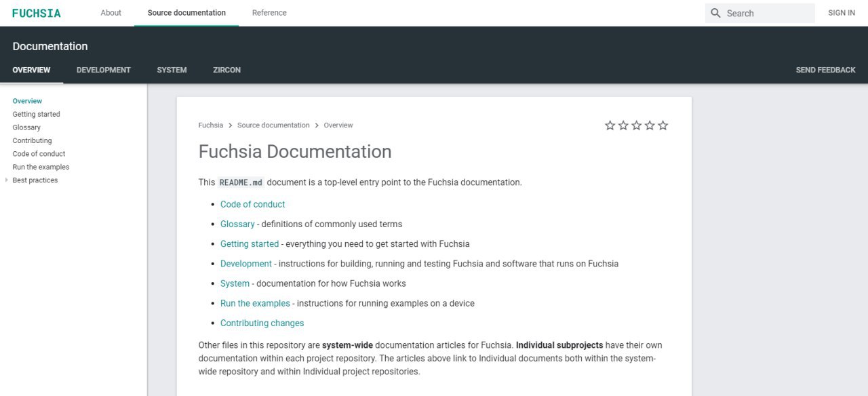Open the System article link

pos(235,283)
